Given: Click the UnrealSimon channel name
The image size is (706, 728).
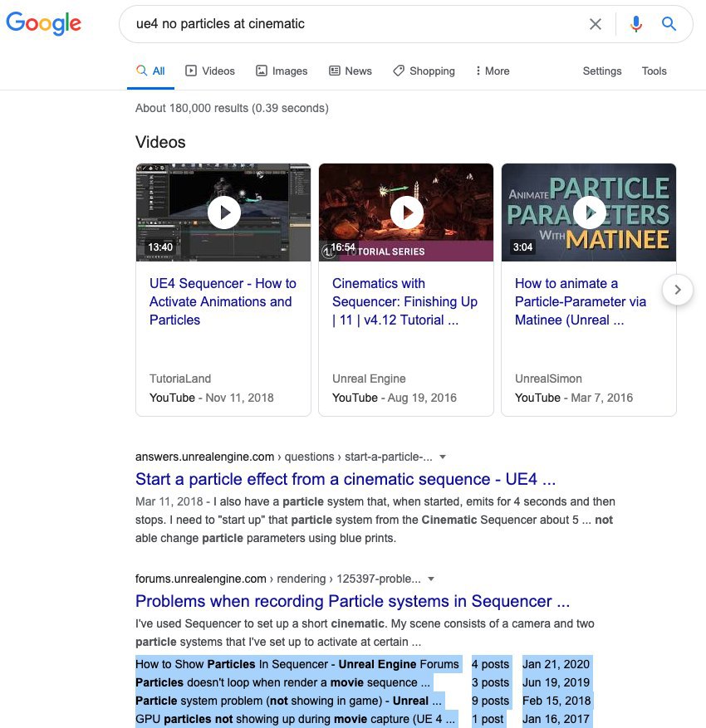Looking at the screenshot, I should 548,379.
